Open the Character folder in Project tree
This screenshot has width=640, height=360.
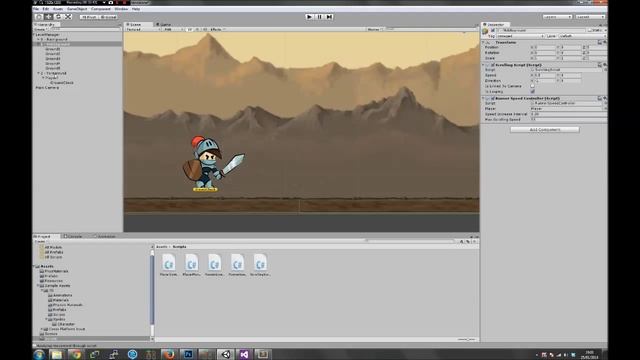click(66, 324)
